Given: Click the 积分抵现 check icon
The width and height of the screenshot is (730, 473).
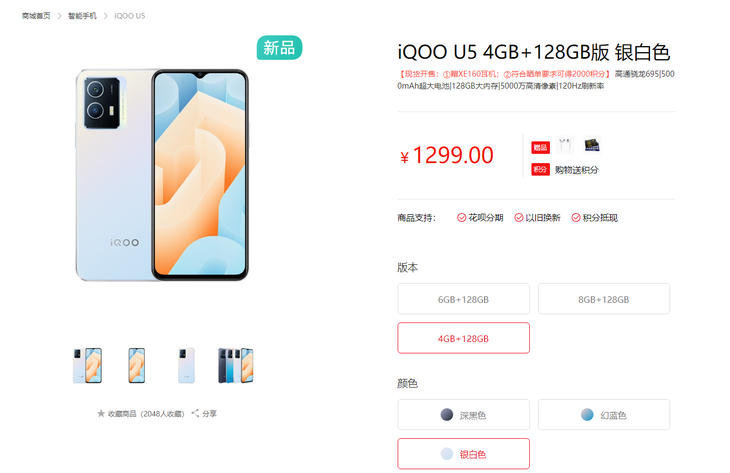Looking at the screenshot, I should pyautogui.click(x=576, y=217).
